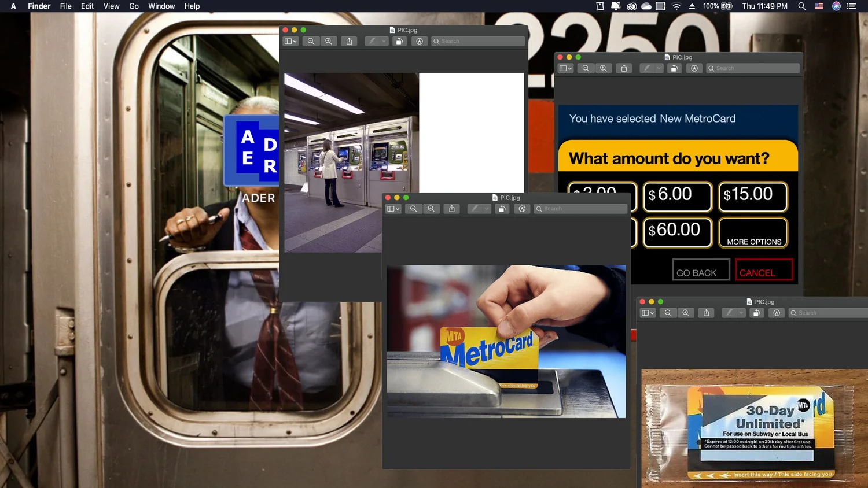
Task: Toggle the highlight pen in MetroCard swipe photo window
Action: pyautogui.click(x=475, y=209)
